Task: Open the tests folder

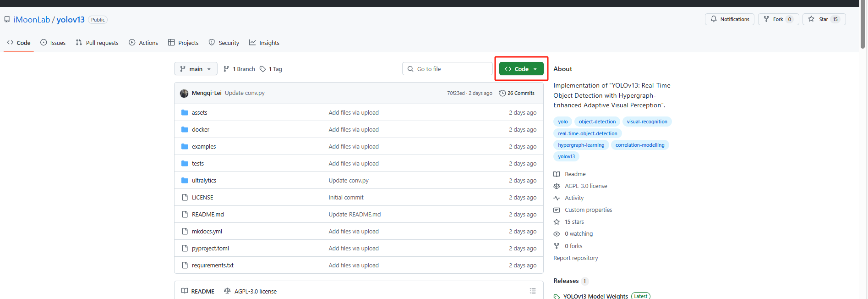Action: click(198, 164)
